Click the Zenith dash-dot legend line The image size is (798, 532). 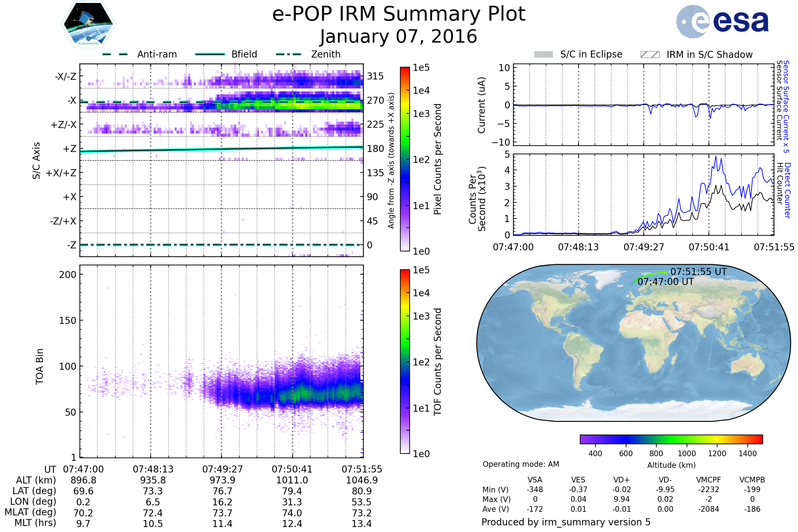point(288,54)
